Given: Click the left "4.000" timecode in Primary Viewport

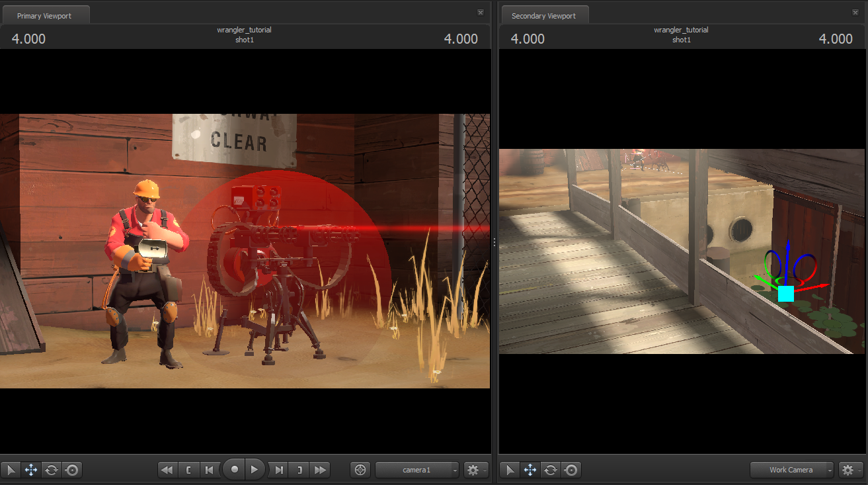Looking at the screenshot, I should tap(28, 38).
